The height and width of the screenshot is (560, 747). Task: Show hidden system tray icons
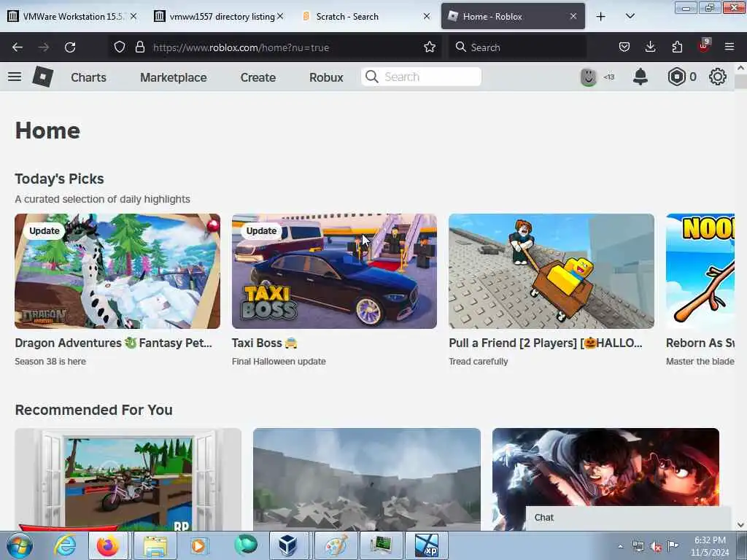pyautogui.click(x=620, y=547)
